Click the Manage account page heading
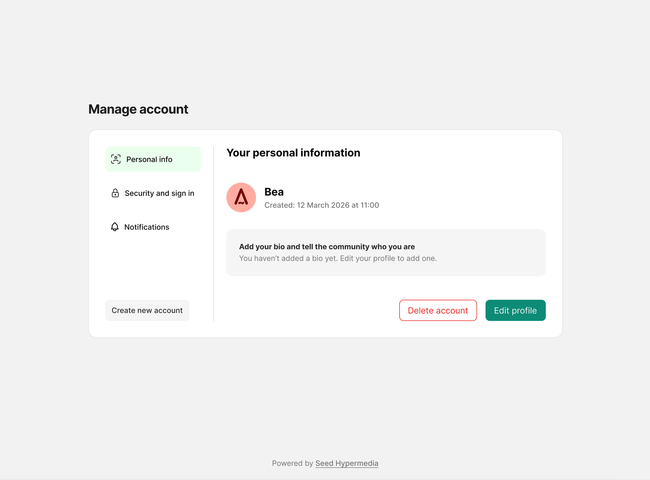The height and width of the screenshot is (480, 650). (x=138, y=109)
